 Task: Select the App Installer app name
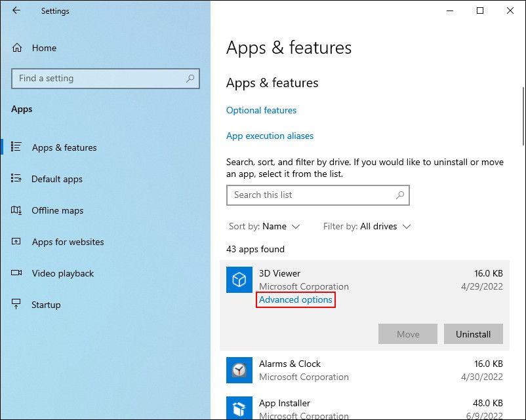coord(285,403)
